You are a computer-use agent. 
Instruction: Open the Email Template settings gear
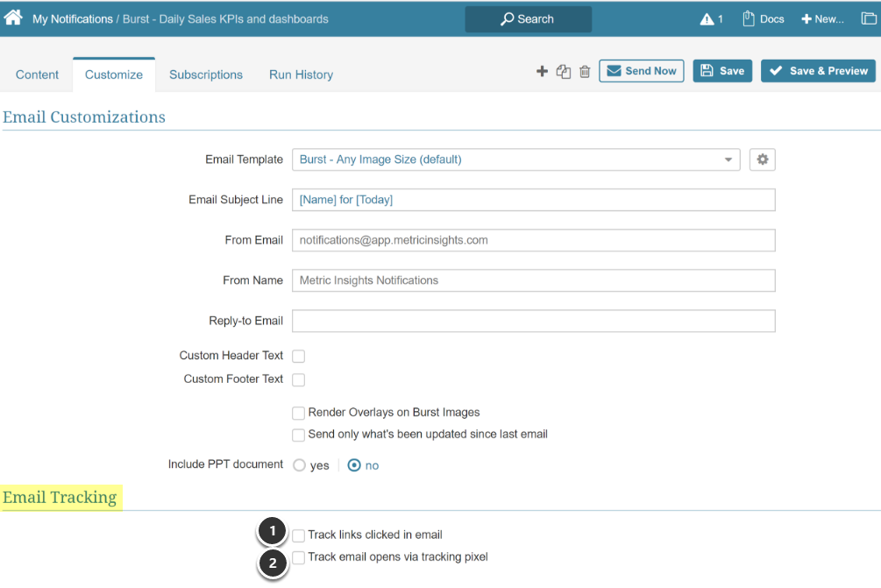pos(762,159)
